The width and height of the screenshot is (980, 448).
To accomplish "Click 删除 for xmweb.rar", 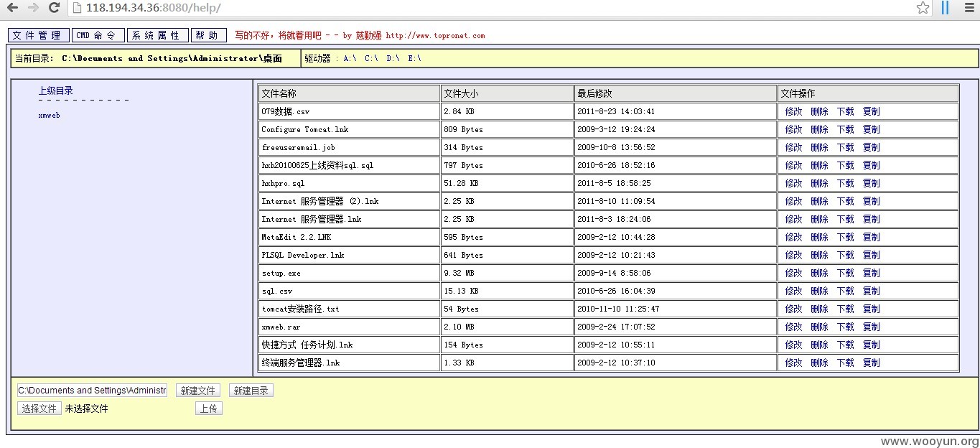I will 819,327.
